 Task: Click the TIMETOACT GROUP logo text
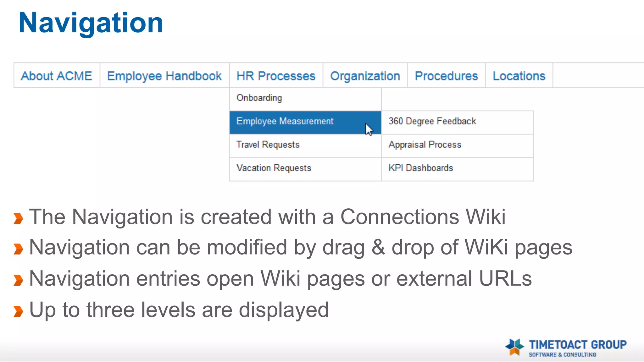coord(578,344)
